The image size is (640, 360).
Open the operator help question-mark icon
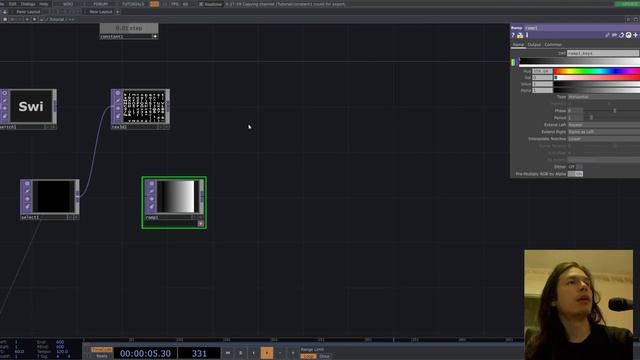(513, 35)
